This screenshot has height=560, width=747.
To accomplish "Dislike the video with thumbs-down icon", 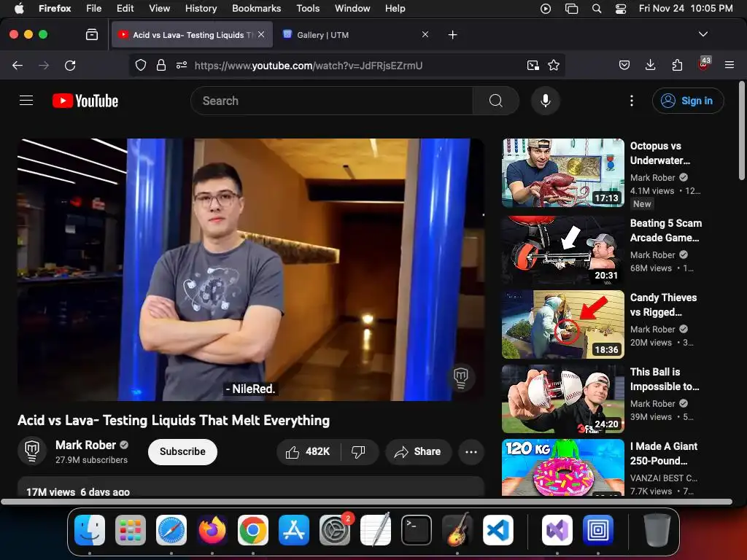I will click(x=359, y=451).
